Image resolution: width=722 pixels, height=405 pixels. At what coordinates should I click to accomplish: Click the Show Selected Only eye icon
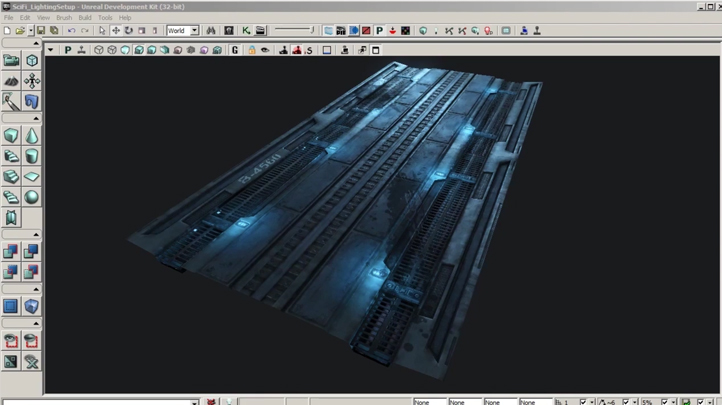point(11,341)
